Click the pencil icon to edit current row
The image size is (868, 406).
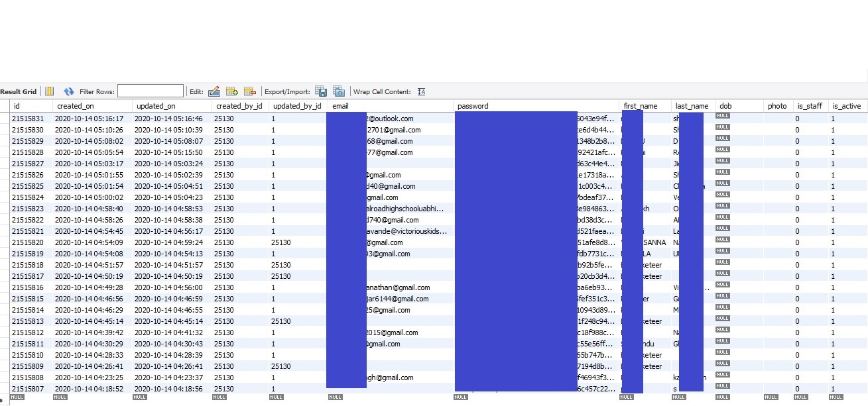click(x=214, y=91)
